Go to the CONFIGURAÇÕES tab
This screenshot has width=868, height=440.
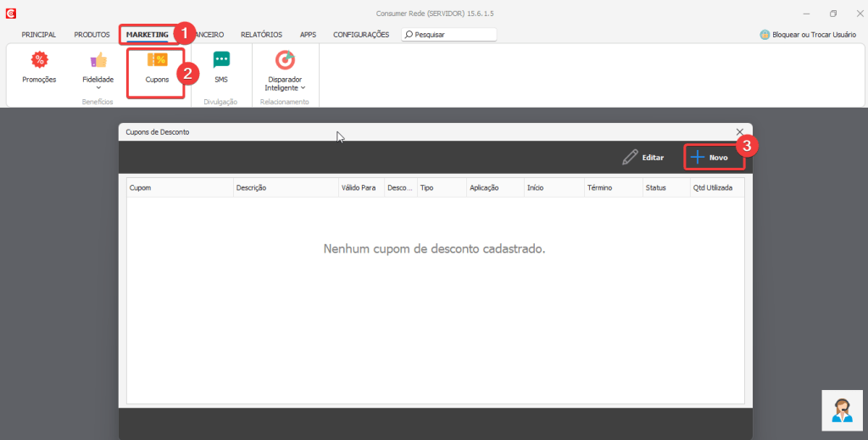pyautogui.click(x=361, y=35)
